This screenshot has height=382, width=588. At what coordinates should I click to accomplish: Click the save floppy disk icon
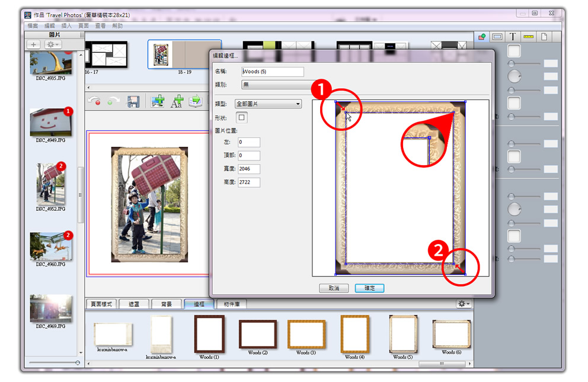coord(133,102)
